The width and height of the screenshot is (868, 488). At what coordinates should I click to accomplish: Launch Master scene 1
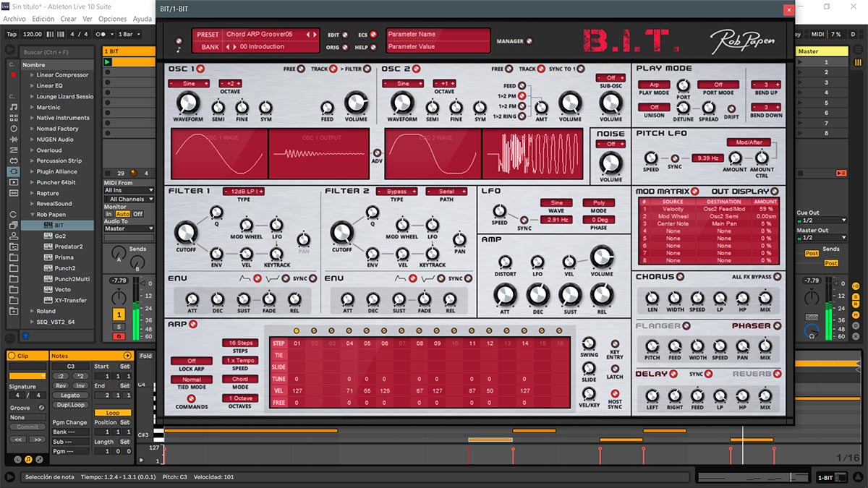point(801,62)
